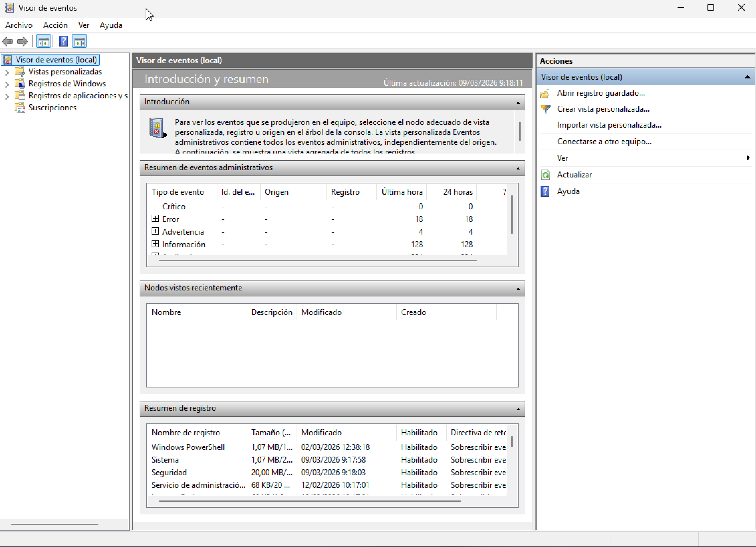Open the Archivo menu
The image size is (756, 547).
coord(19,25)
